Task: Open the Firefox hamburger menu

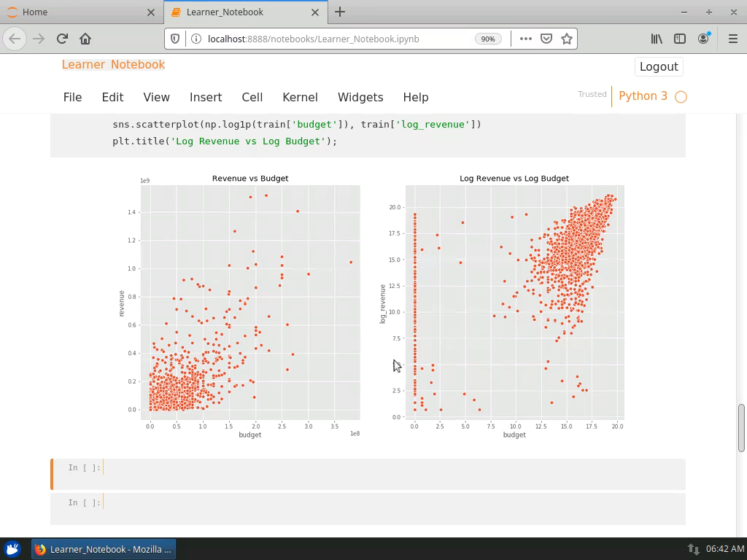Action: click(733, 39)
